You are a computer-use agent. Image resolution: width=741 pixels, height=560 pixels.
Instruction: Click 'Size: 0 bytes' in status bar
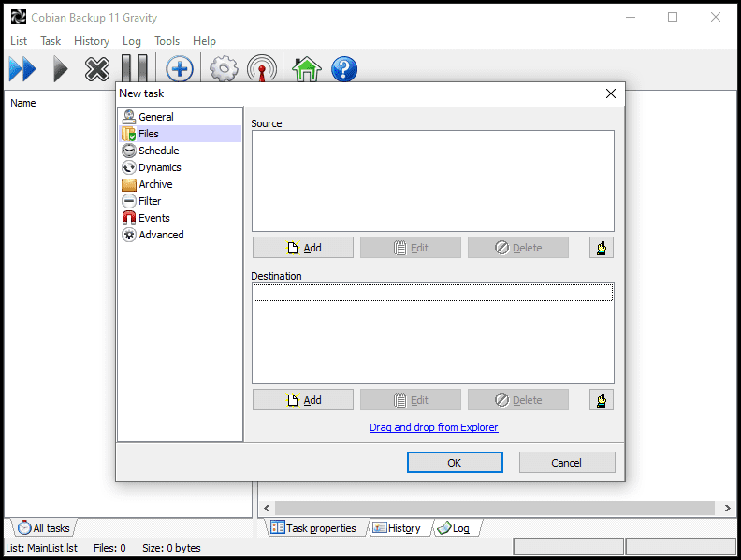[171, 548]
